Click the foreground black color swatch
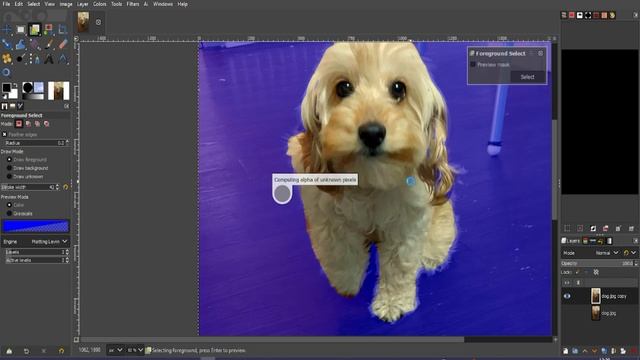Image resolution: width=640 pixels, height=360 pixels. 6,88
